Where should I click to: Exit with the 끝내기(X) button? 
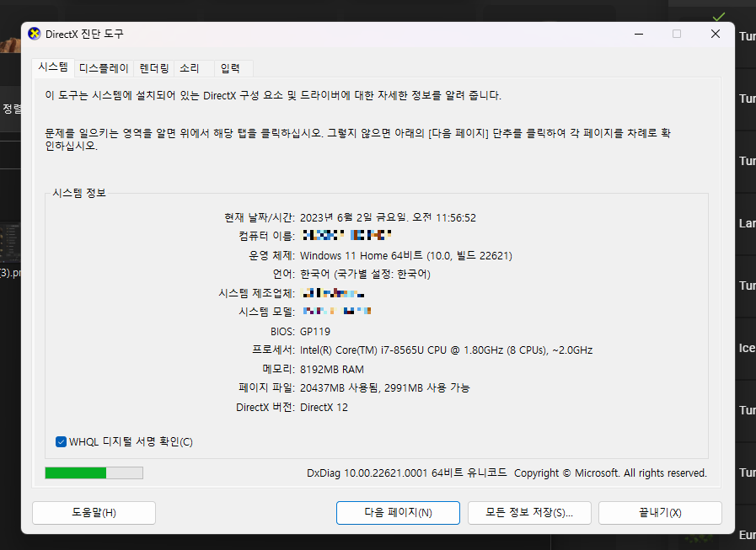tap(660, 512)
